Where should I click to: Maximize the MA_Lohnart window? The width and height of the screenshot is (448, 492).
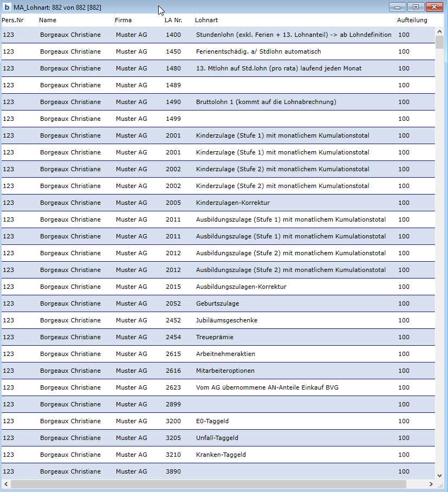415,7
